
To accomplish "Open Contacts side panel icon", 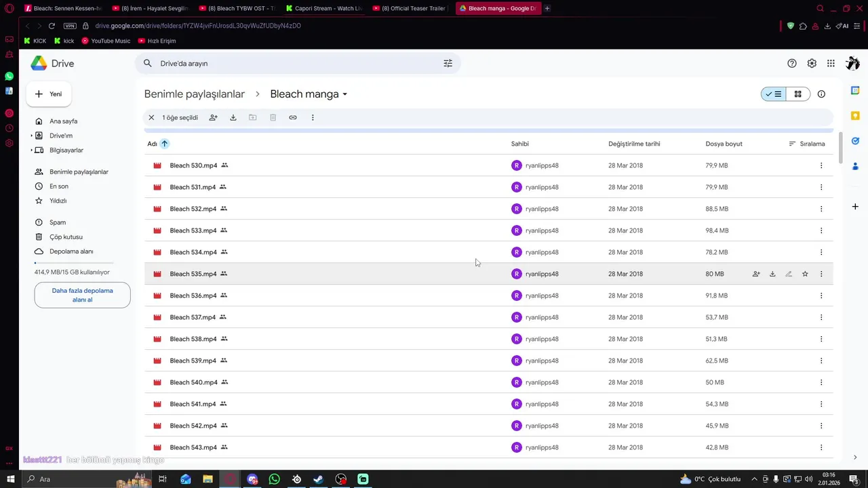I will [x=855, y=166].
